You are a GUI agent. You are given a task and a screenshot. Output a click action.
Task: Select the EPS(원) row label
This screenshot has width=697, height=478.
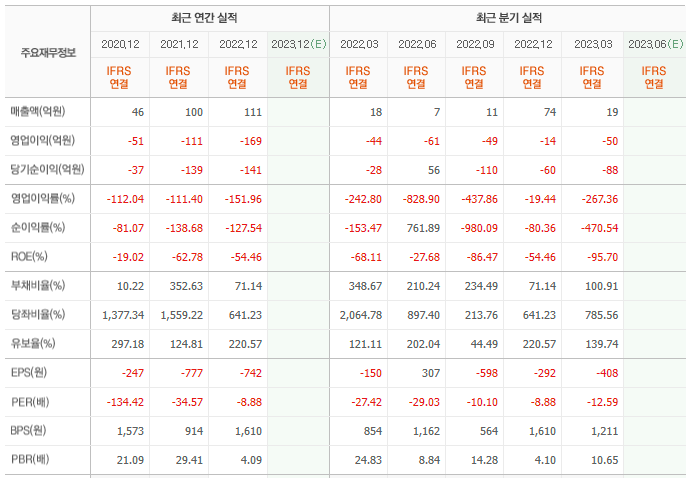29,373
